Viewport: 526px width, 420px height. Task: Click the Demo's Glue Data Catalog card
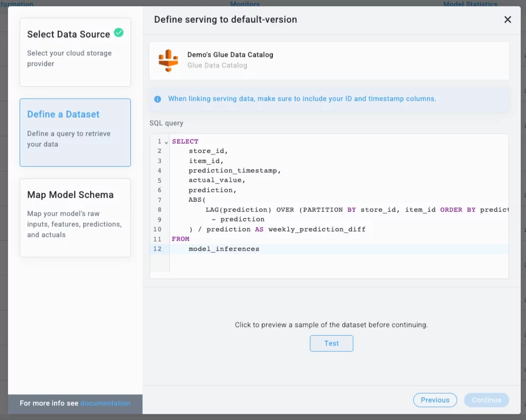pos(329,61)
